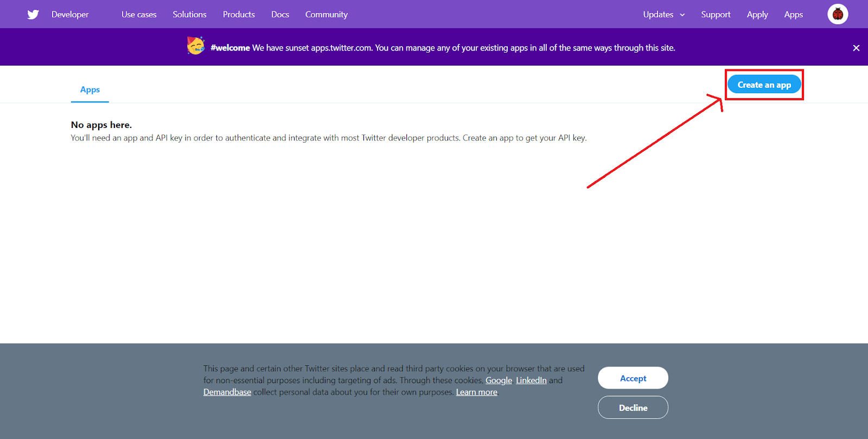Open the Learn more cookie link
This screenshot has width=868, height=439.
[476, 392]
